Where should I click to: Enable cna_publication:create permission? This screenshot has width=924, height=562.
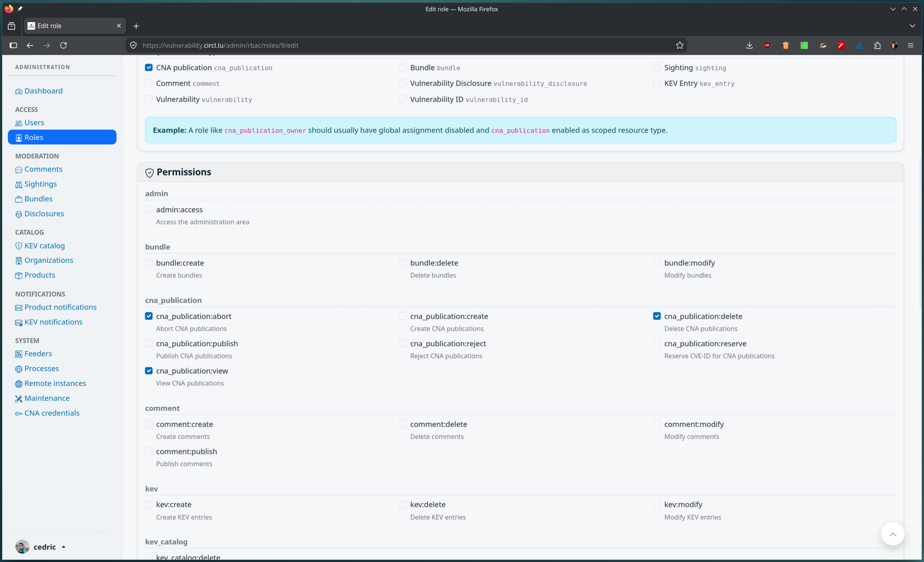tap(403, 316)
